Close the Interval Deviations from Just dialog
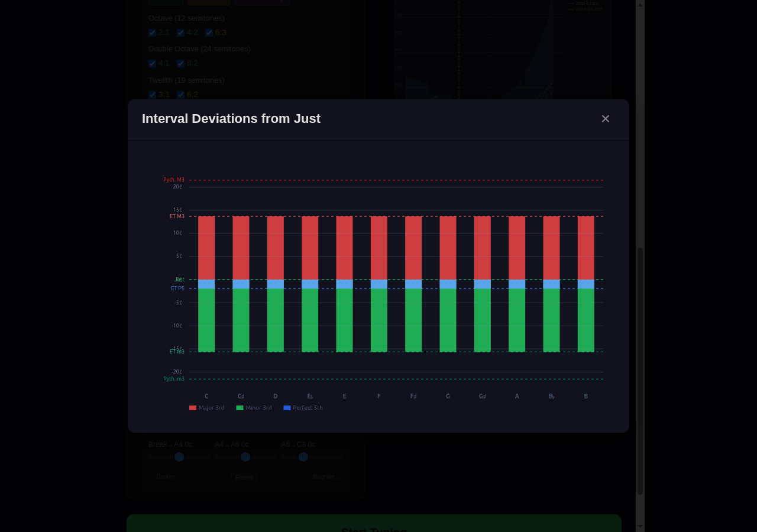Viewport: 757px width, 532px height. [x=605, y=118]
